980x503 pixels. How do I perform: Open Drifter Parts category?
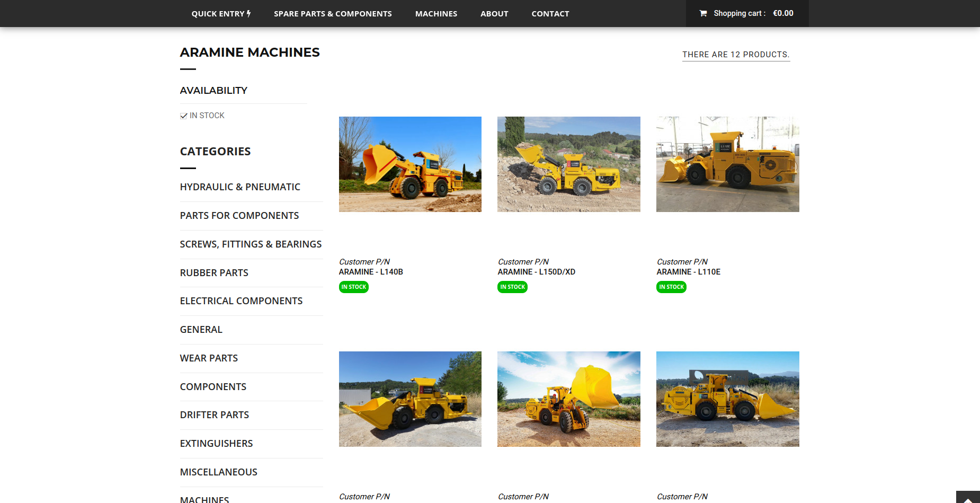(x=215, y=415)
